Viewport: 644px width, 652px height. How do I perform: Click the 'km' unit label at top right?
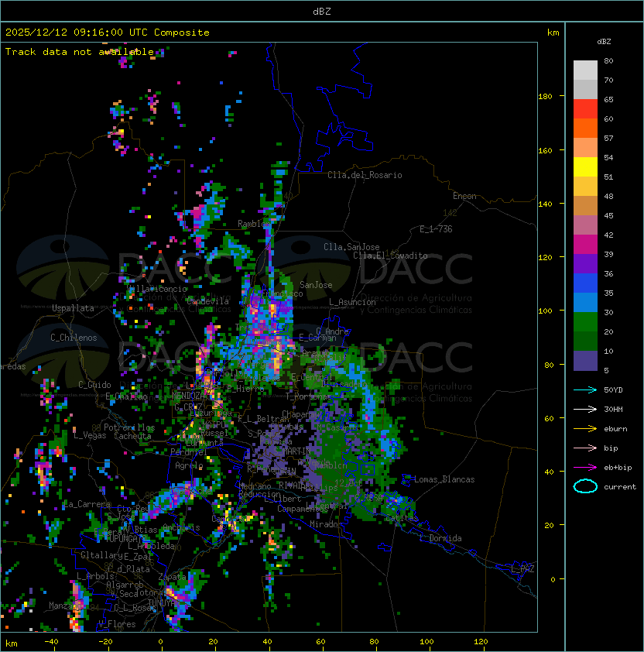point(553,33)
